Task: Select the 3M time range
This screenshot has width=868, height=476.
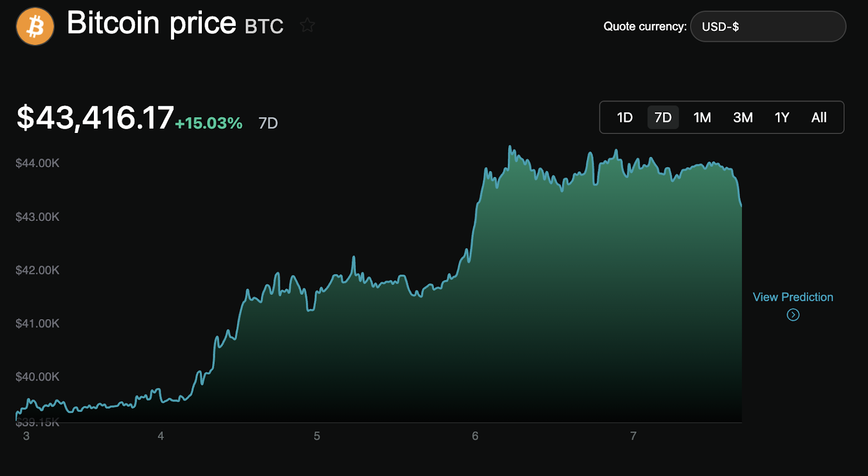Action: click(743, 117)
